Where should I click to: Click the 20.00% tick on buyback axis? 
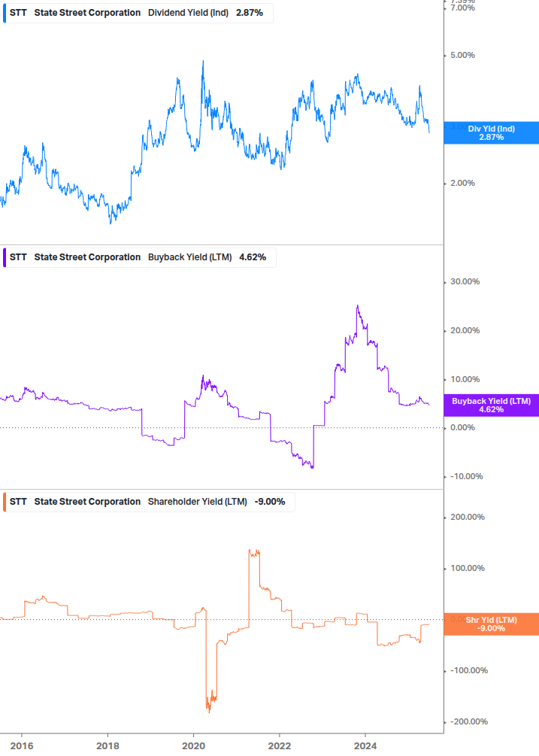[x=465, y=331]
